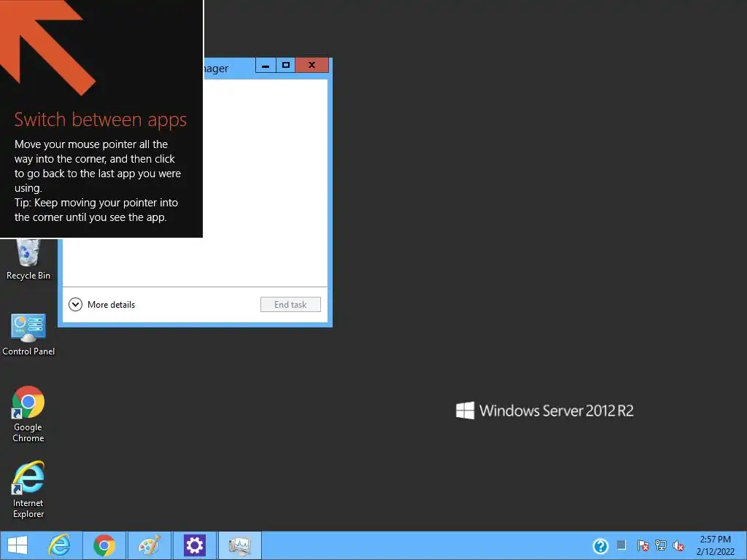
Task: Maximize the Task Manager window
Action: coord(286,65)
